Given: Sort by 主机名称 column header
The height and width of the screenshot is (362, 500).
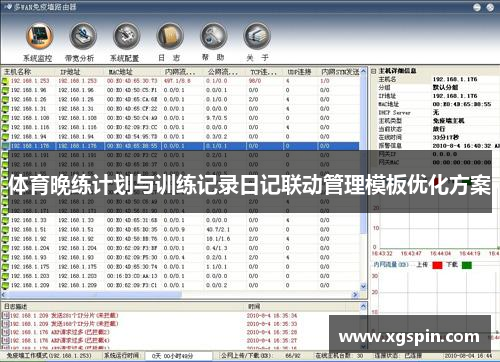Looking at the screenshot, I should (x=17, y=72).
